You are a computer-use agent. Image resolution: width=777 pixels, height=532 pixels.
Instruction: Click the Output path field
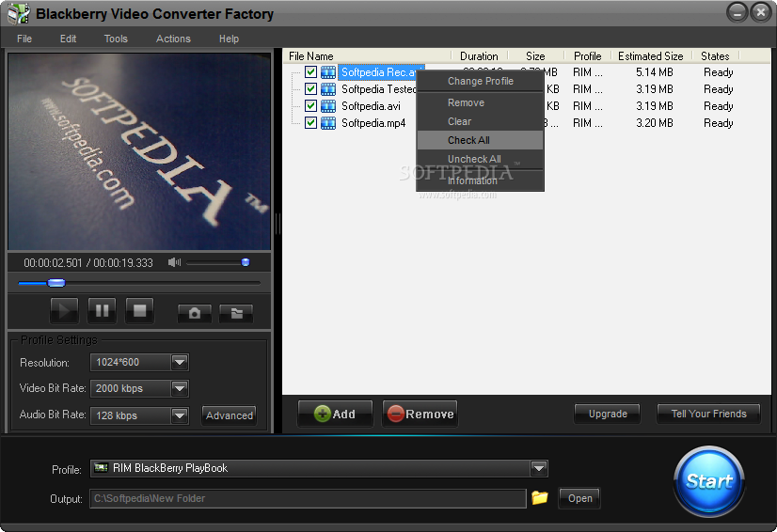(x=308, y=498)
